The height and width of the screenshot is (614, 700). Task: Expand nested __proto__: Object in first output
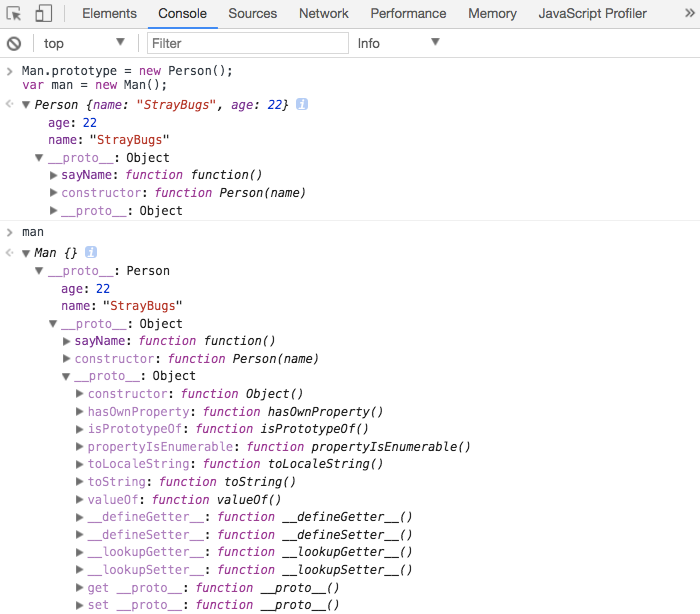(x=53, y=210)
